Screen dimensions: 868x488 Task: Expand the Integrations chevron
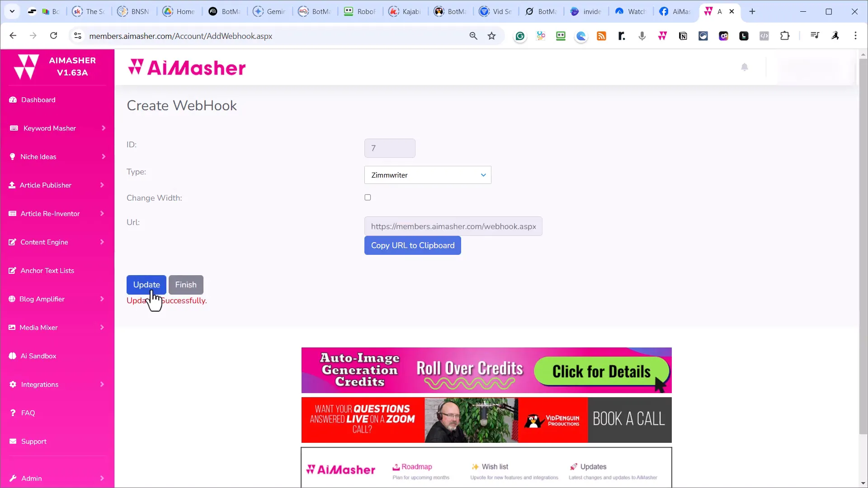(x=102, y=385)
